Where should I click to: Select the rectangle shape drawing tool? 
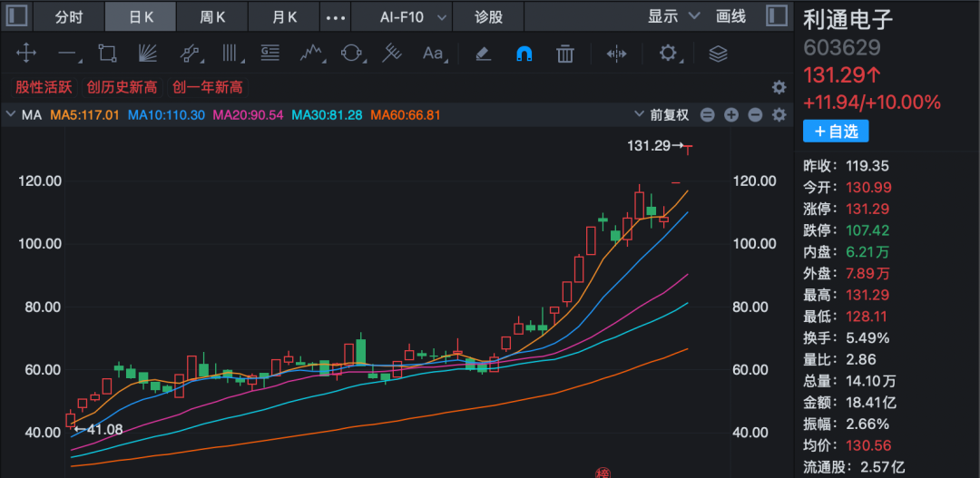[108, 54]
